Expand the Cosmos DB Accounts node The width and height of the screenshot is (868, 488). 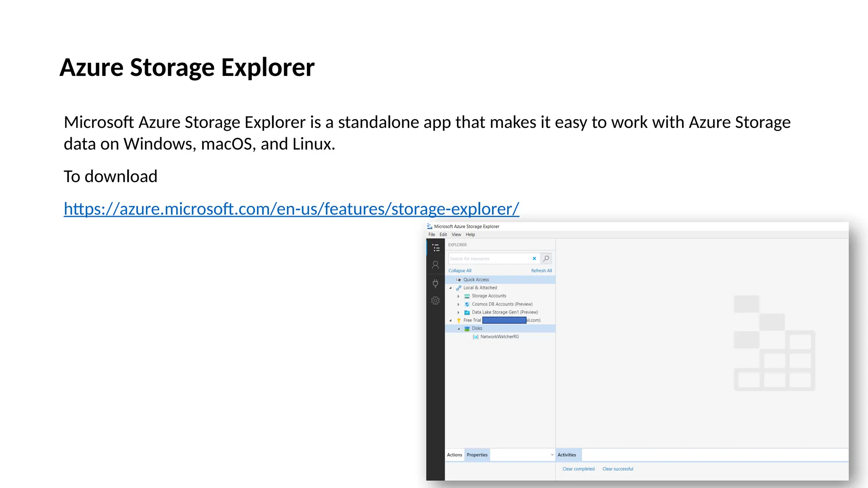[459, 304]
